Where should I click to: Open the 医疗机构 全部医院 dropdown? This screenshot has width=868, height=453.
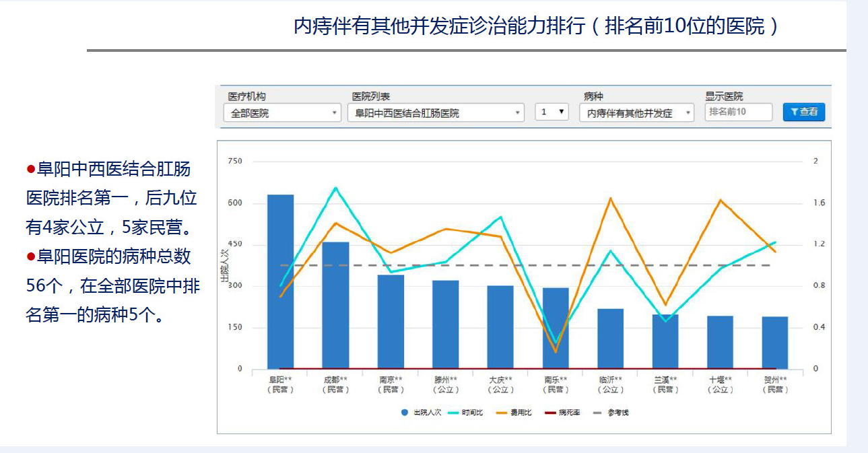point(282,113)
